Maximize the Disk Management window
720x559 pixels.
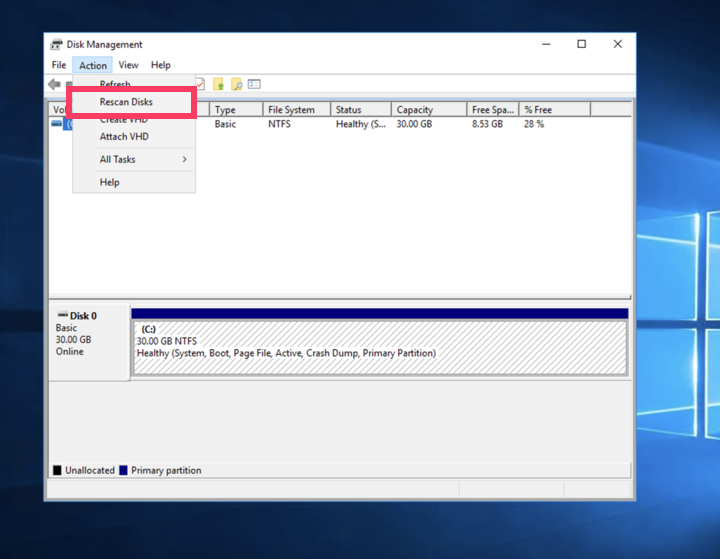point(582,44)
